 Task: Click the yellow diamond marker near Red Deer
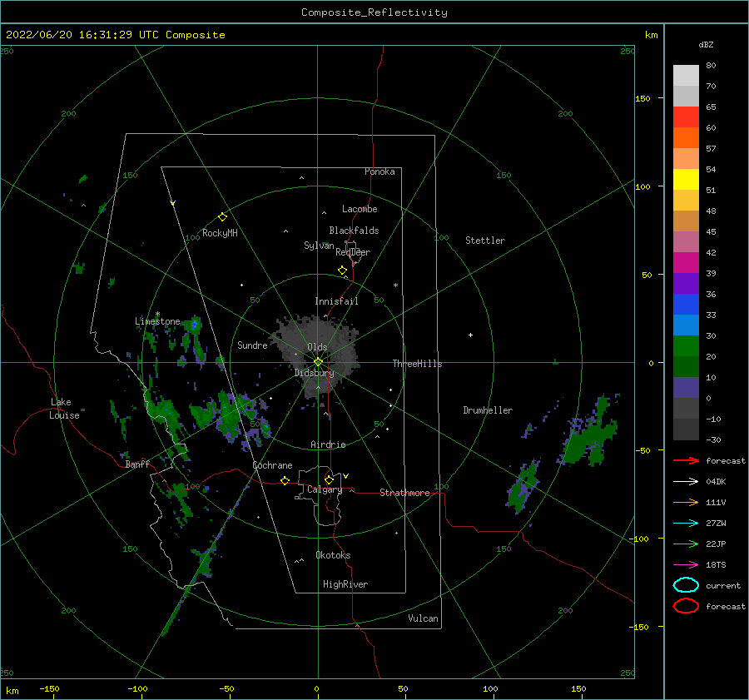click(342, 271)
